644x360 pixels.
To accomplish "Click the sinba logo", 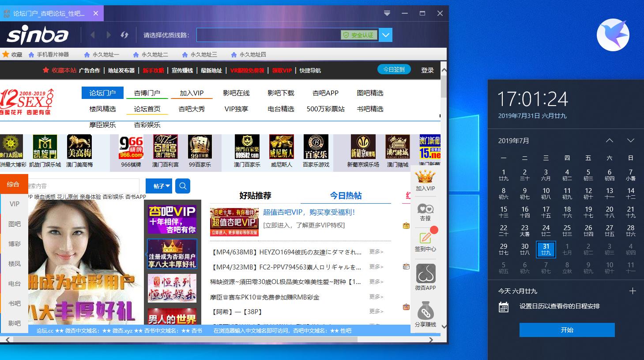I will point(38,35).
